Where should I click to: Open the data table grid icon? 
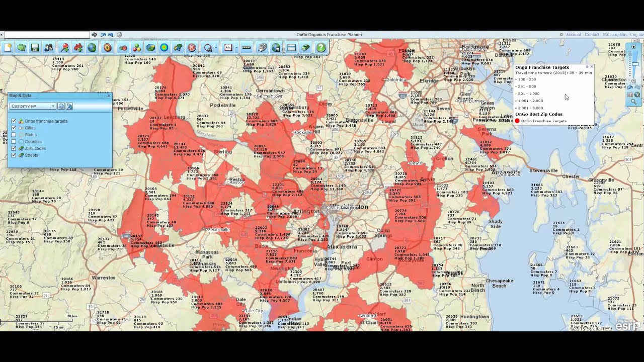coord(291,48)
